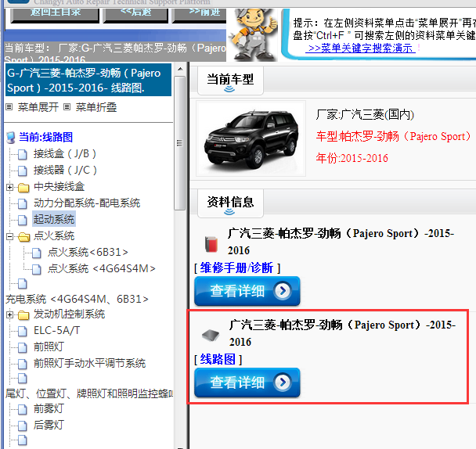Open 前照灯手动水平调节系统 item

coord(89,363)
